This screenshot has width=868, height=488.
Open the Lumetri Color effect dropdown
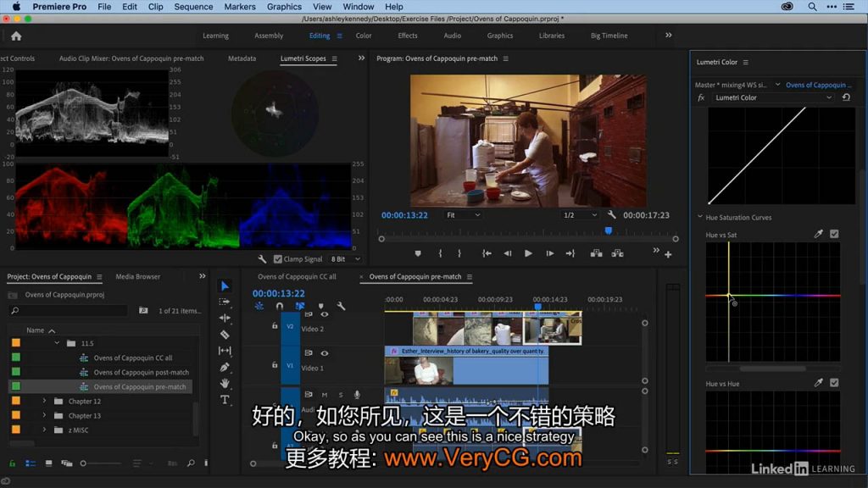(x=773, y=97)
